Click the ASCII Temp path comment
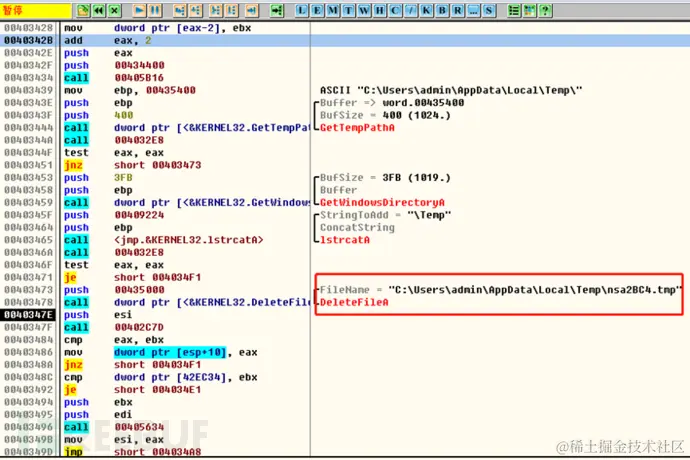690x460 pixels. pos(451,90)
